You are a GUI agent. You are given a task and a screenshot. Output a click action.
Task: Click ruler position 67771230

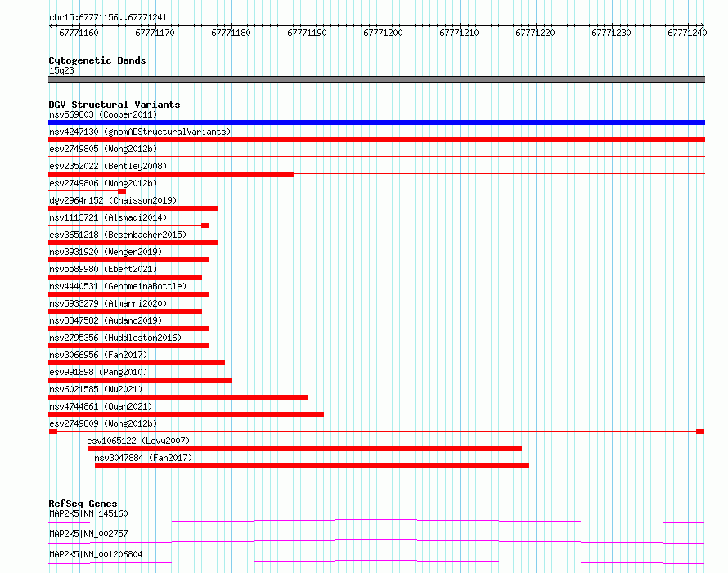pyautogui.click(x=612, y=33)
